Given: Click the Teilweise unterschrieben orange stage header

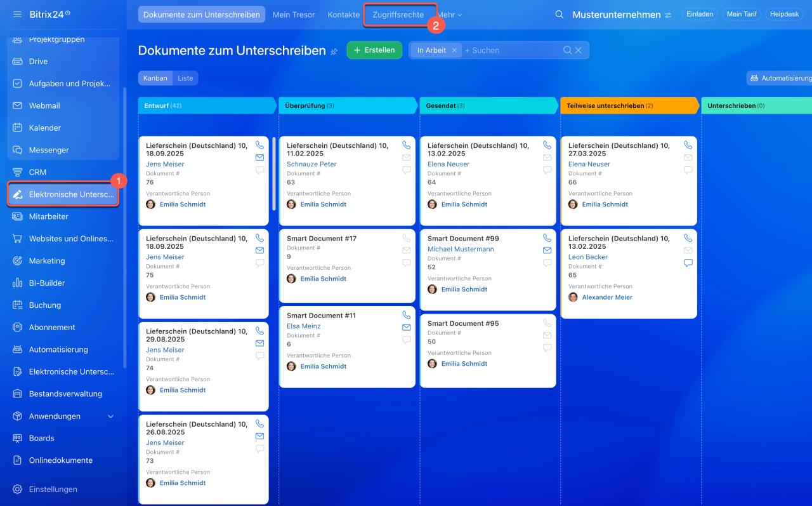Looking at the screenshot, I should click(x=627, y=105).
